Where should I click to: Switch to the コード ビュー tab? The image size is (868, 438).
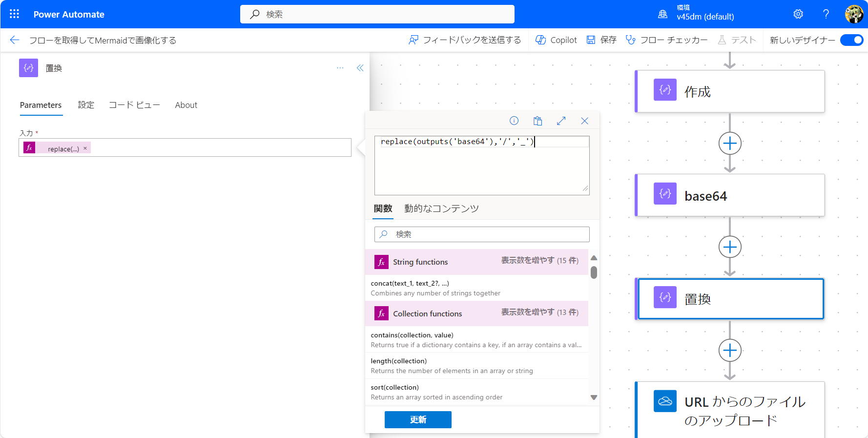(x=134, y=105)
